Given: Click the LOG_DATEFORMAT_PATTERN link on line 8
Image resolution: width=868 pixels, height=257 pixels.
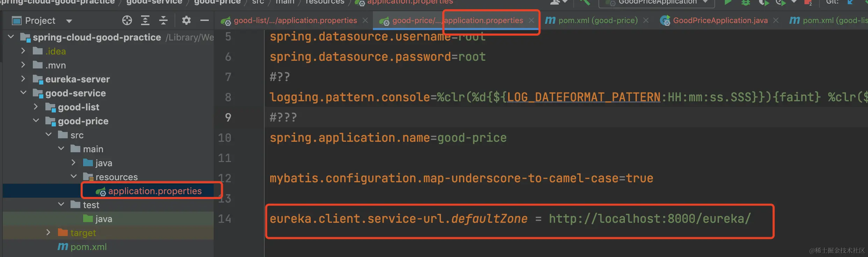Looking at the screenshot, I should (x=583, y=97).
